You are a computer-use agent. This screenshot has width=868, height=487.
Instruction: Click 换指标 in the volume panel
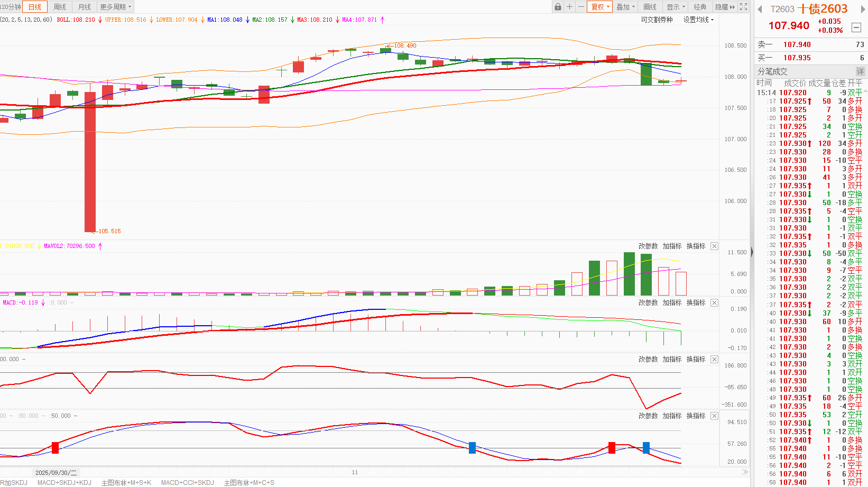pos(696,246)
